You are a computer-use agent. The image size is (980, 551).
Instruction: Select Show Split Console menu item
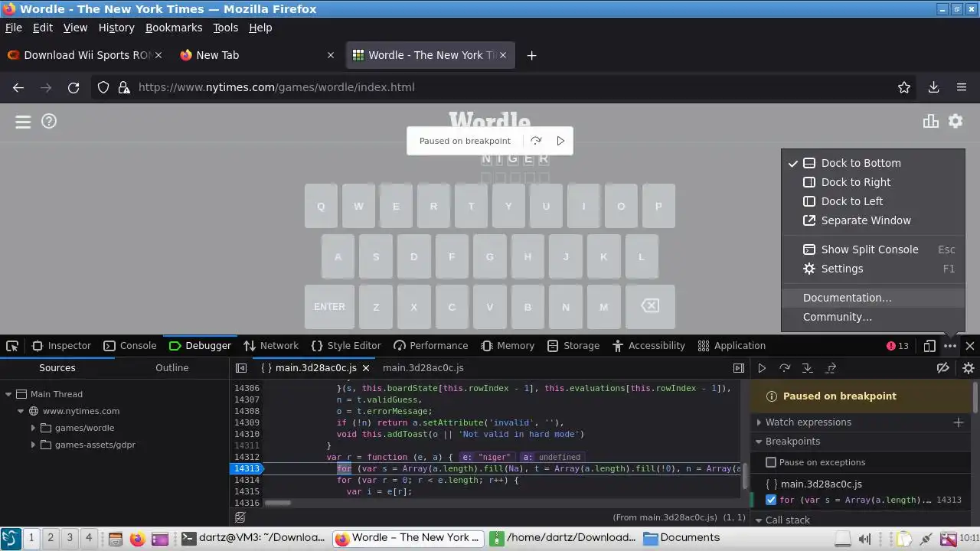pyautogui.click(x=873, y=249)
